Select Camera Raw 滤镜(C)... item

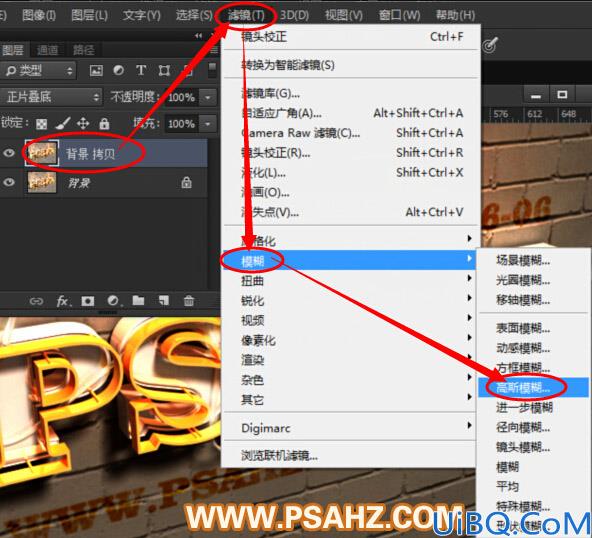tap(351, 133)
